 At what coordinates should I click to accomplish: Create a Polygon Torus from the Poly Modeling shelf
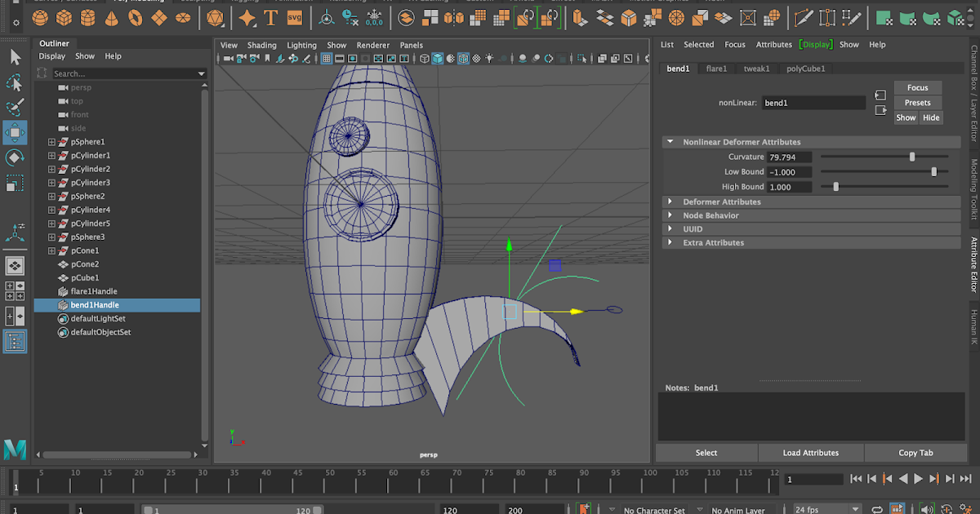pyautogui.click(x=136, y=17)
